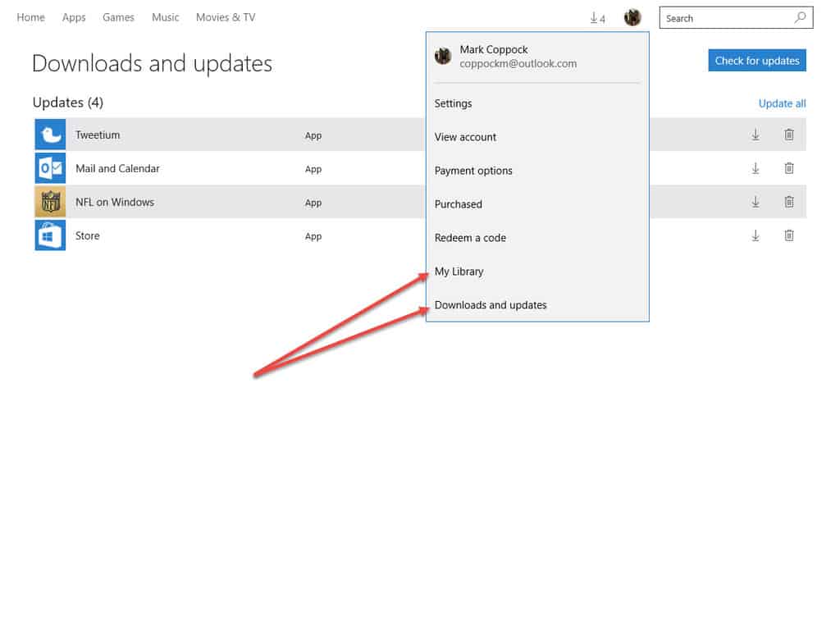Download the Store update

click(756, 235)
